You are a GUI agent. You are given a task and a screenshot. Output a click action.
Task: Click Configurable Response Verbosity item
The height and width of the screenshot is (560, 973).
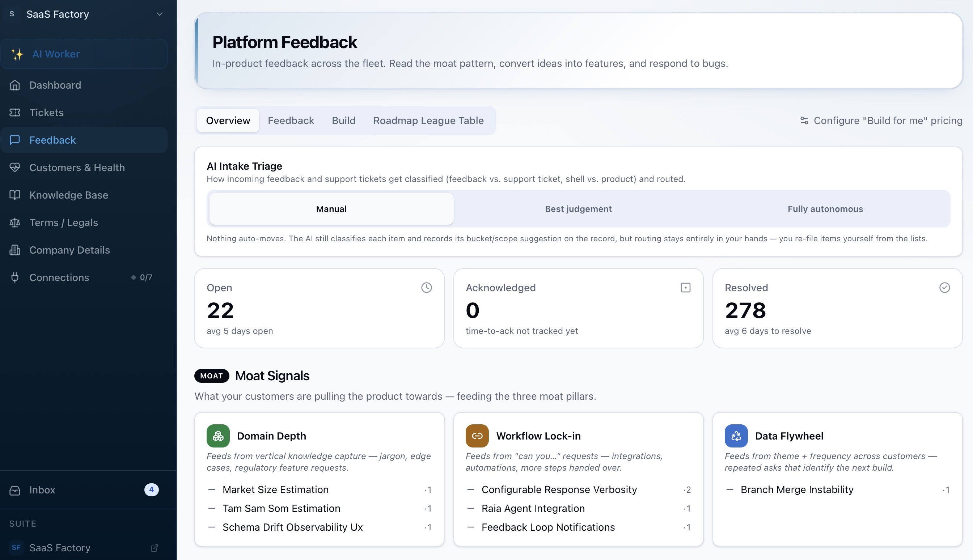(x=579, y=489)
